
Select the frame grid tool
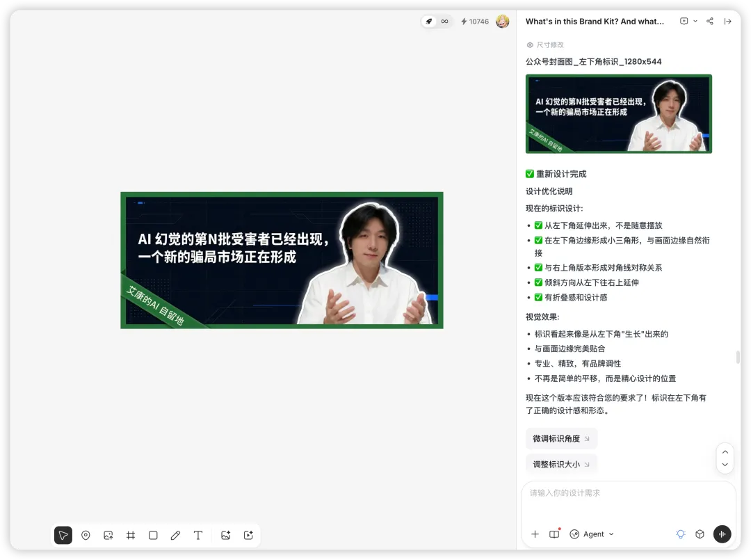[x=131, y=535]
